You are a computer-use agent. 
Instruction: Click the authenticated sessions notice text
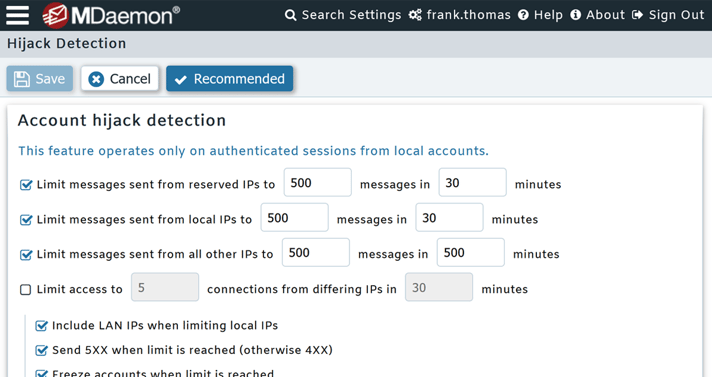click(x=253, y=151)
